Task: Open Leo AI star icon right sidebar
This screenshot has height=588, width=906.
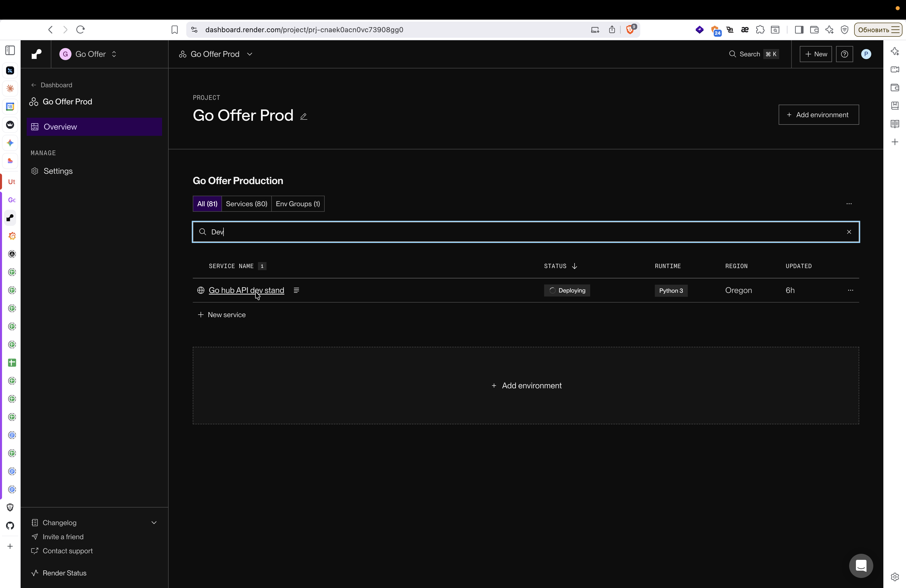Action: point(895,51)
